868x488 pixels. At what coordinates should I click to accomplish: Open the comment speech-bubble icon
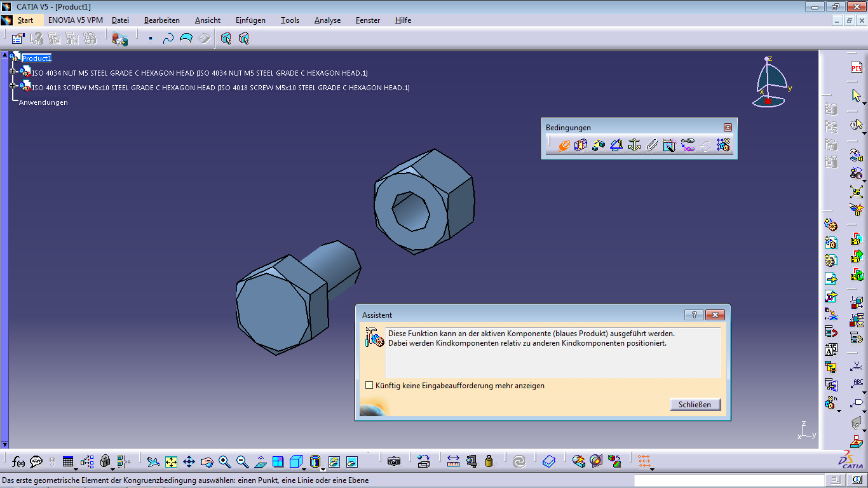click(x=36, y=461)
